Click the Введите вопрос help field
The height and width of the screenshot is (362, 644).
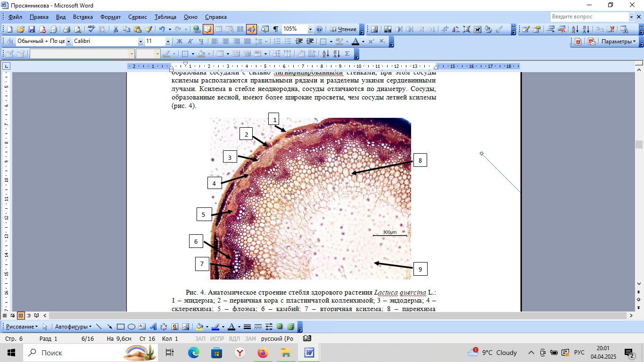[x=589, y=16]
